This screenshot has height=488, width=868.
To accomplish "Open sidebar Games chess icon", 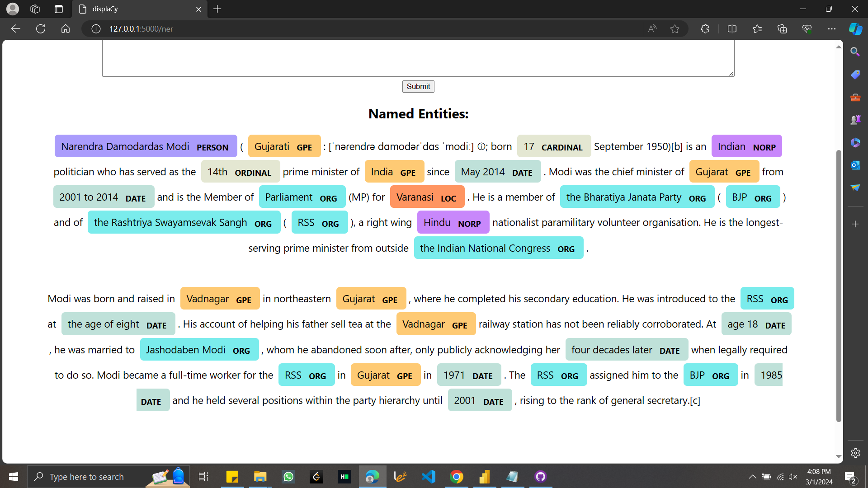I will pyautogui.click(x=855, y=120).
